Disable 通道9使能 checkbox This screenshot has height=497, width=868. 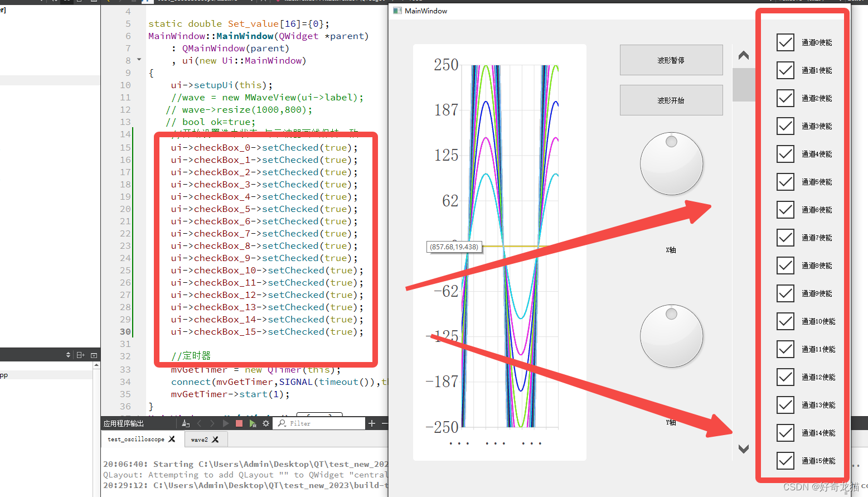coord(785,293)
